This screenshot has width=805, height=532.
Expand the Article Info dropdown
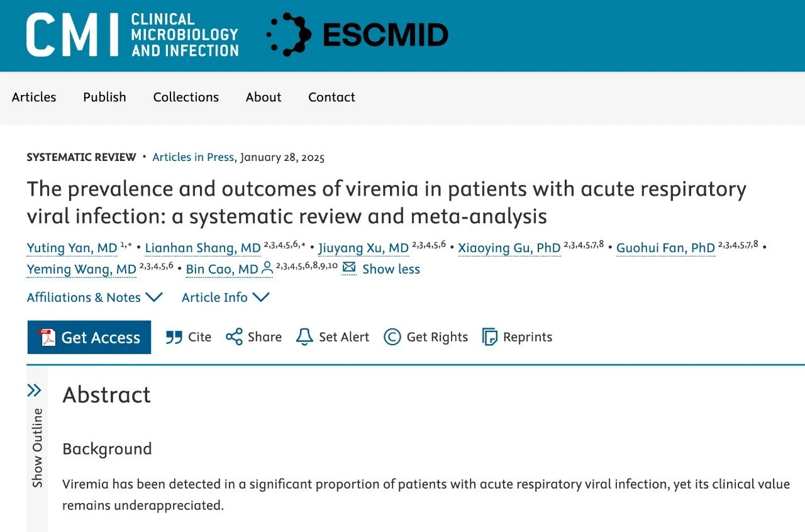click(225, 297)
